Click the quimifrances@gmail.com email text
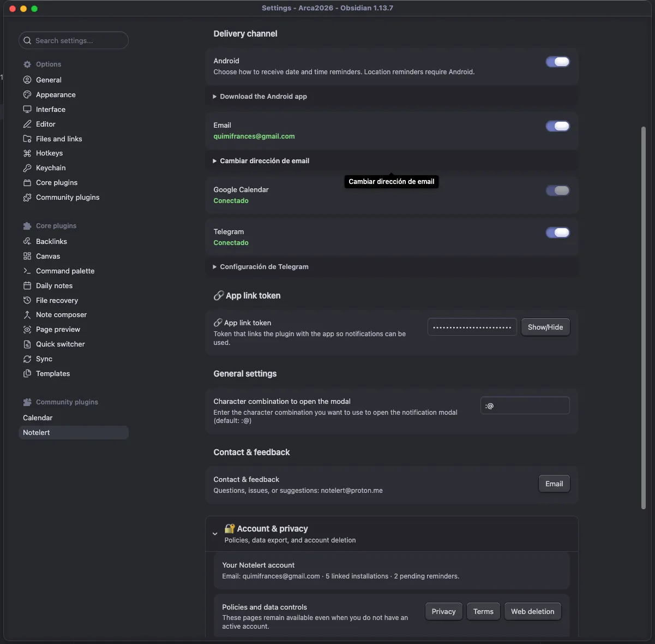 point(254,136)
